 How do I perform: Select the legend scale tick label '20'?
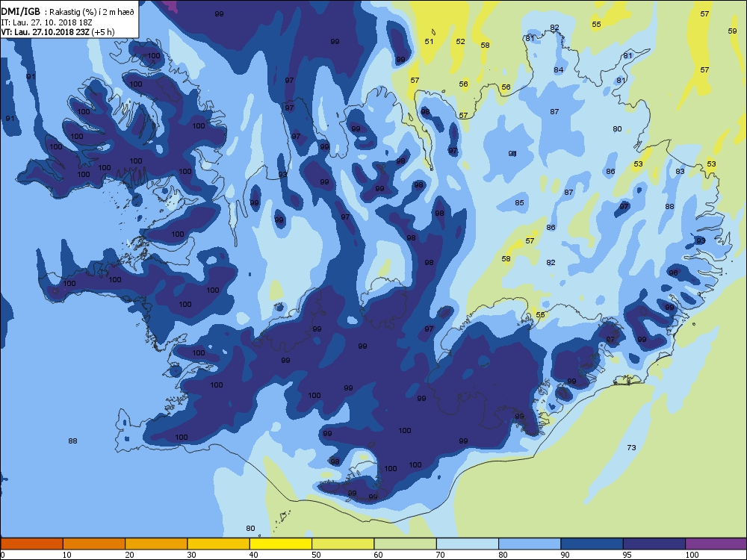(x=129, y=555)
